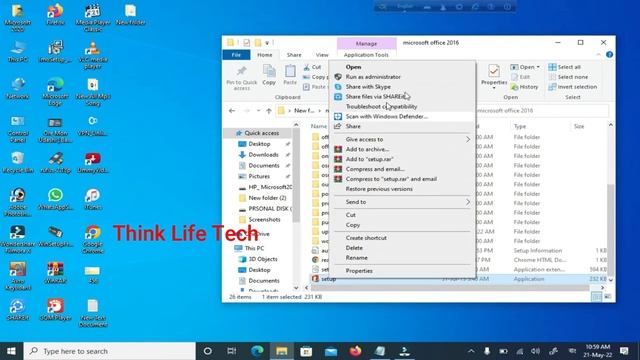
Task: Open the ribbon Open dropdown
Action: [525, 67]
